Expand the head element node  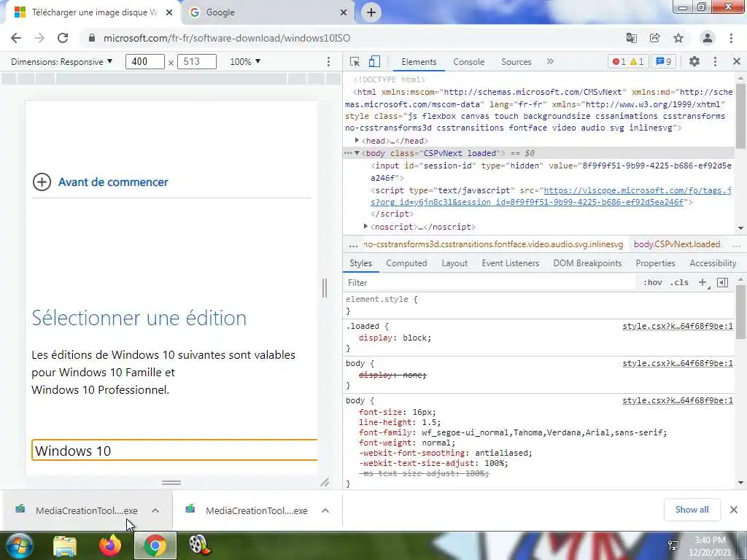click(357, 141)
